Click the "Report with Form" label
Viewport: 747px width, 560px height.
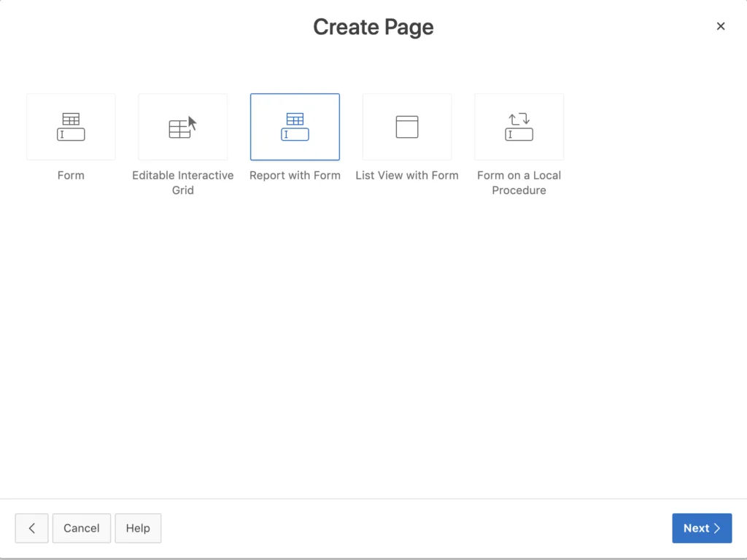(x=295, y=175)
